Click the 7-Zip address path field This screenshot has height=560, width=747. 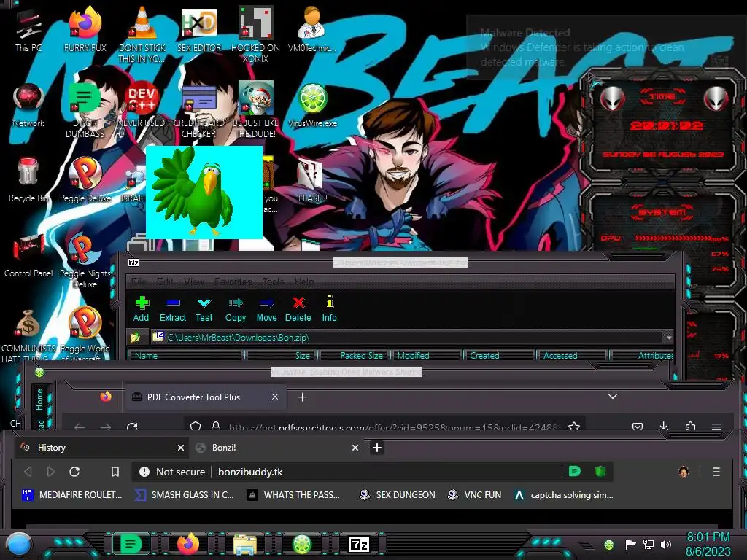(x=408, y=338)
